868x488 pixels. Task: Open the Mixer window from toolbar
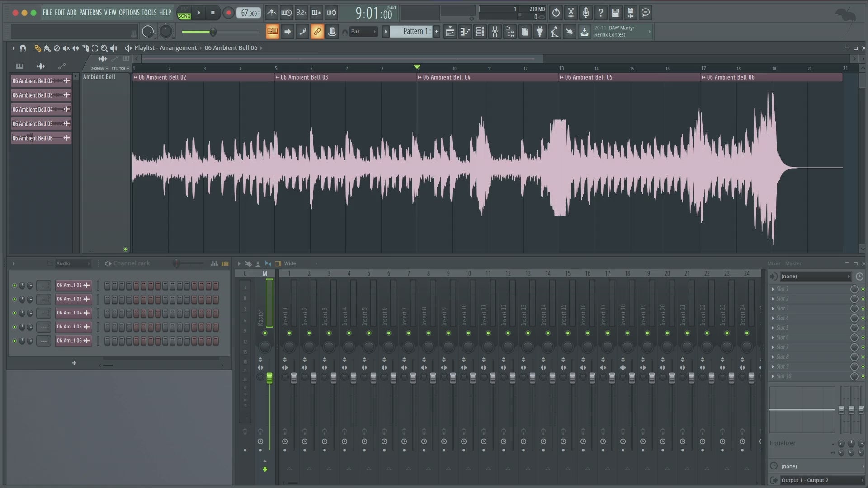[x=495, y=32]
